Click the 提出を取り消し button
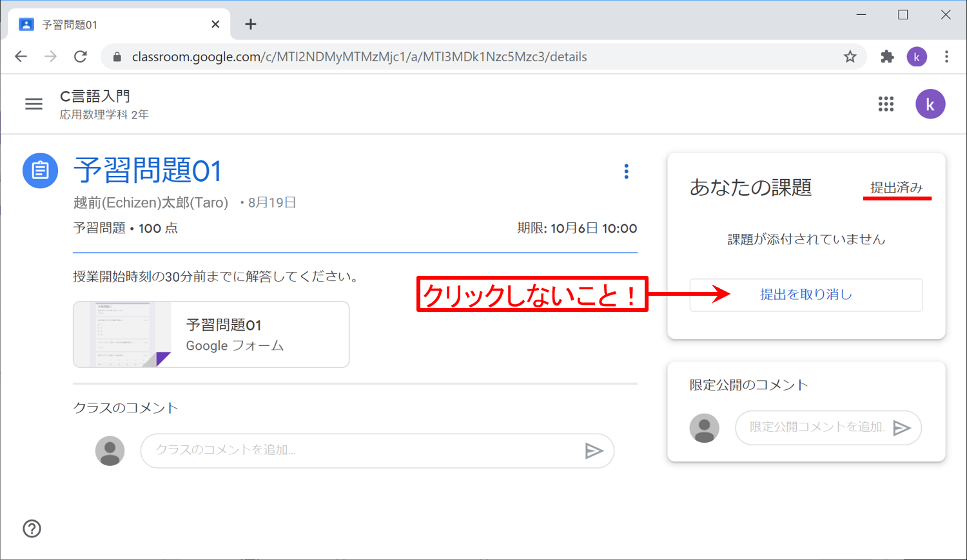Viewport: 967px width, 560px height. pos(806,295)
